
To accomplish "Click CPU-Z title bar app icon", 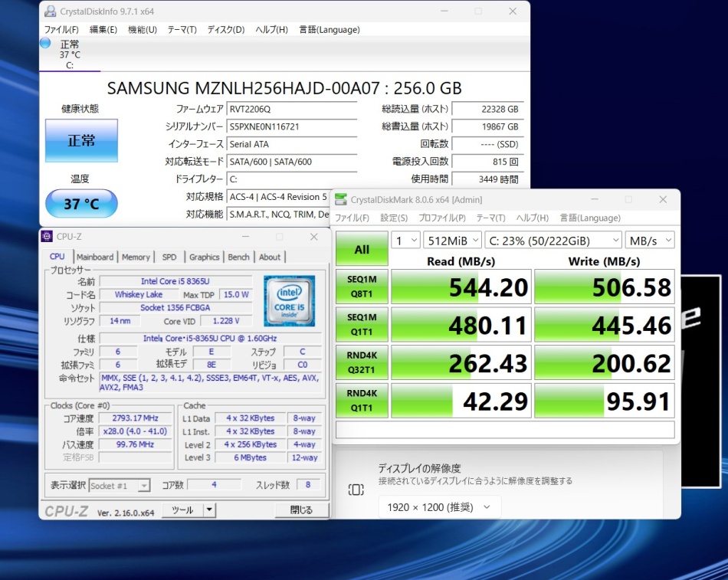I will click(x=47, y=236).
